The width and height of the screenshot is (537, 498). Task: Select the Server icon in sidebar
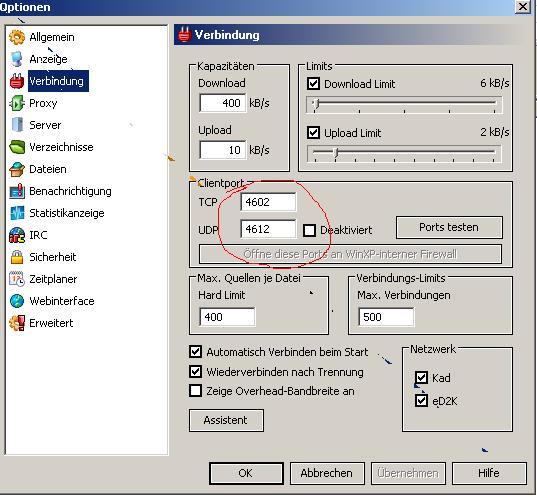17,125
